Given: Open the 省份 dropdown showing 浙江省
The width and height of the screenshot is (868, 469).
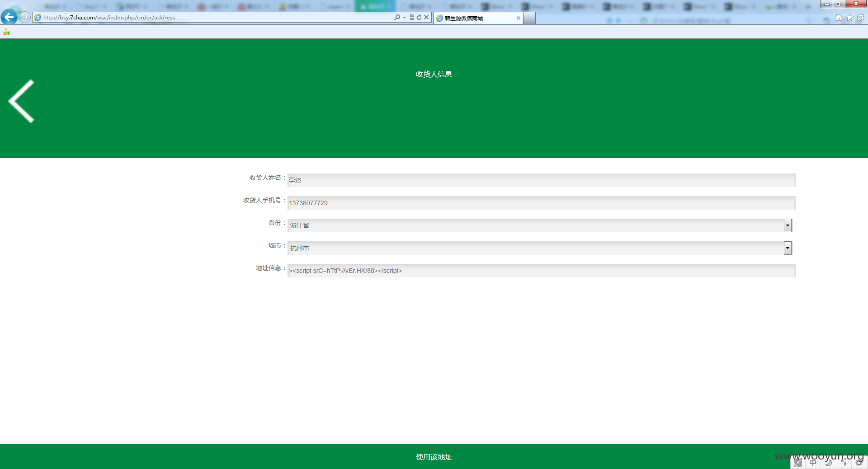Looking at the screenshot, I should point(540,225).
